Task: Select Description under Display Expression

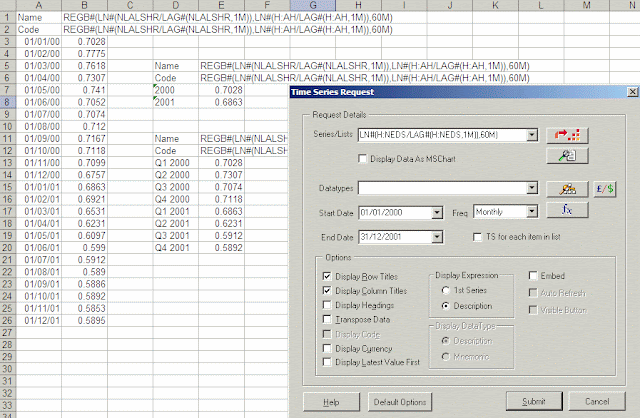Action: [446, 306]
